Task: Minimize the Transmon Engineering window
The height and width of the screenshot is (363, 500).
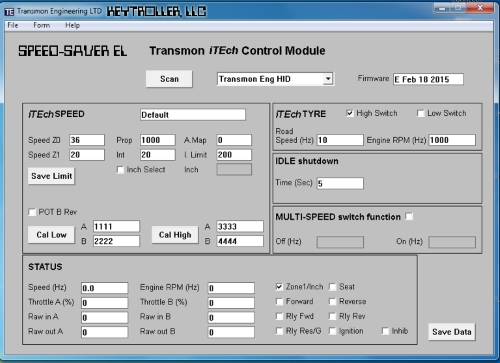Action: [x=443, y=8]
